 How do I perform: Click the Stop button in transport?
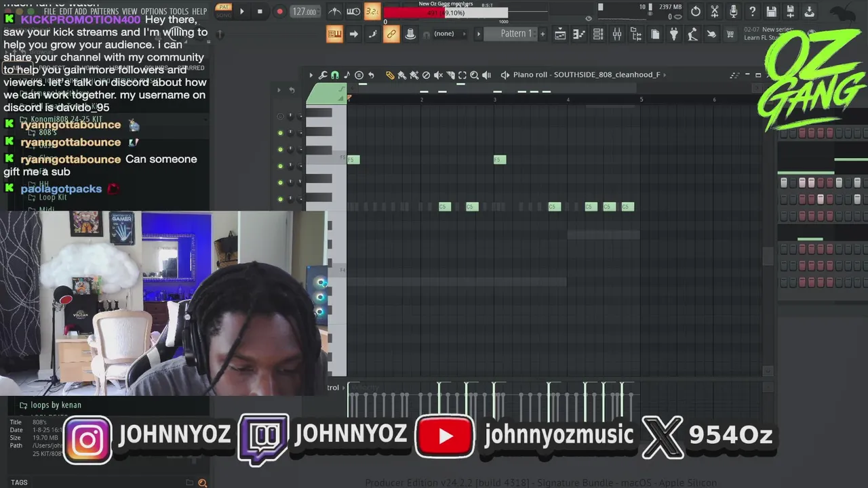coord(260,12)
